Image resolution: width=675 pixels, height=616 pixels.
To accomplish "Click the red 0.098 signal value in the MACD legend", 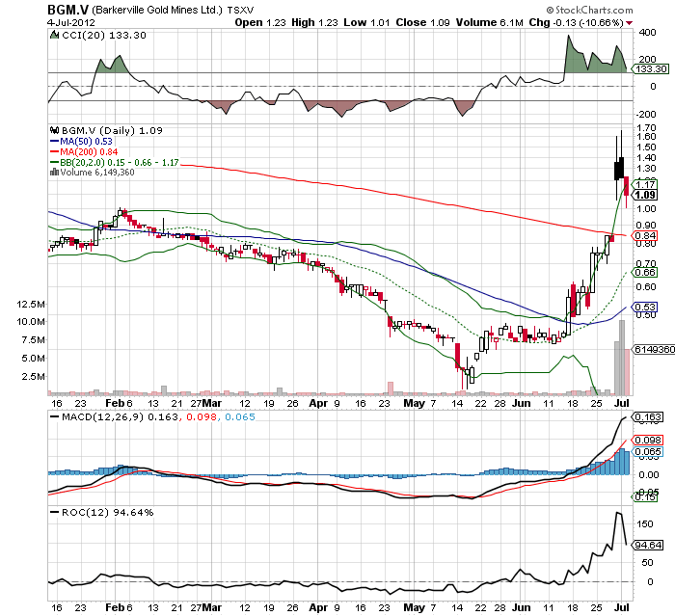I will 202,416.
